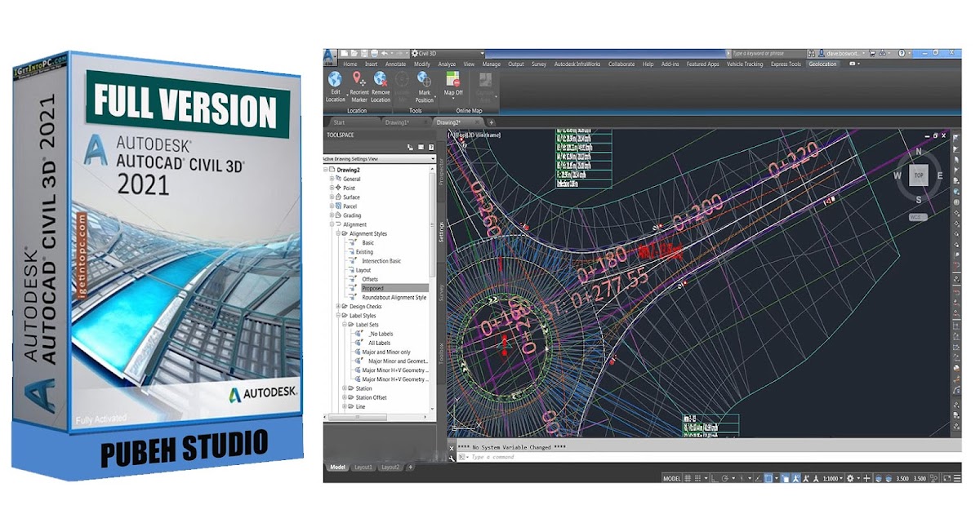Select the Roundabout Alignment Style item

click(394, 298)
